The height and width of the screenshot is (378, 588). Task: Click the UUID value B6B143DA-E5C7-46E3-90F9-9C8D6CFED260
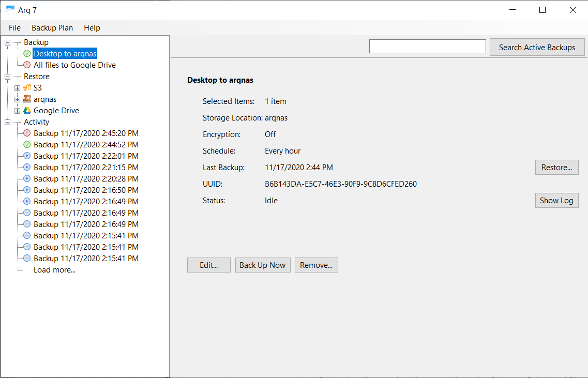(x=340, y=184)
